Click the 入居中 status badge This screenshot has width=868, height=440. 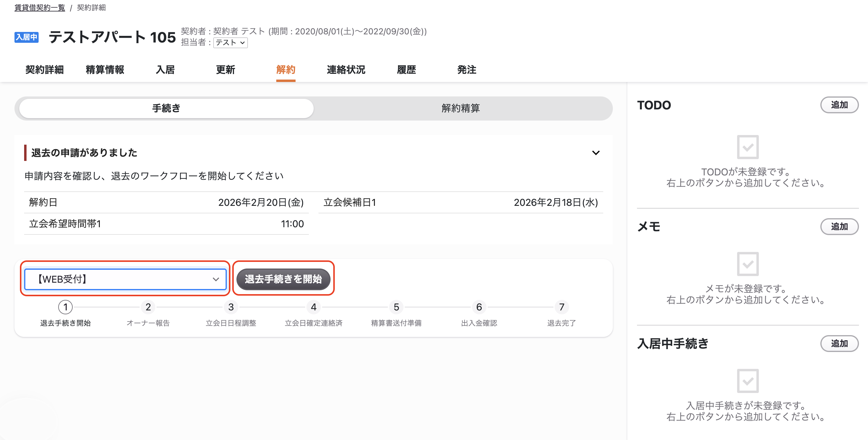(x=26, y=37)
